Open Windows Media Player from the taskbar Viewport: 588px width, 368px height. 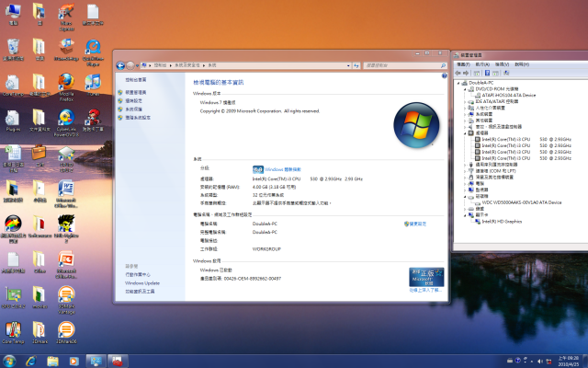[x=73, y=362]
